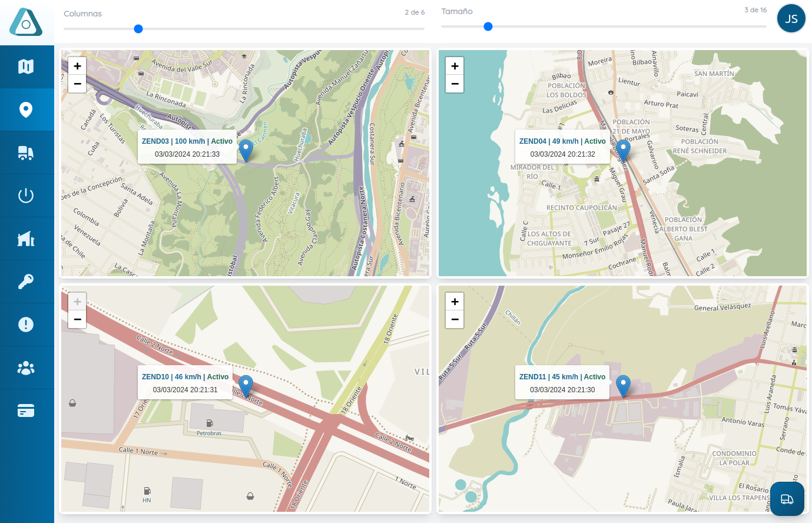Viewport: 812px width, 523px height.
Task: Zoom out on the ZEND04 map
Action: 455,84
